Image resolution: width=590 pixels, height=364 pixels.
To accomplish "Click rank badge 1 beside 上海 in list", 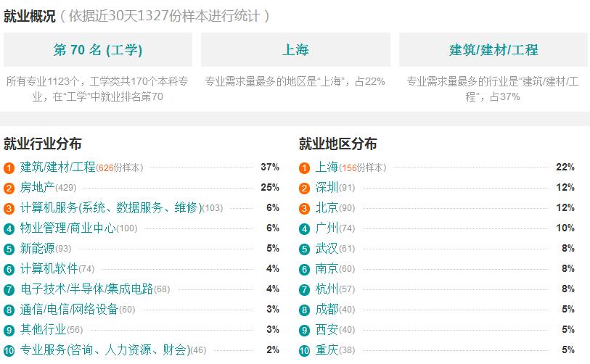I will pos(304,168).
